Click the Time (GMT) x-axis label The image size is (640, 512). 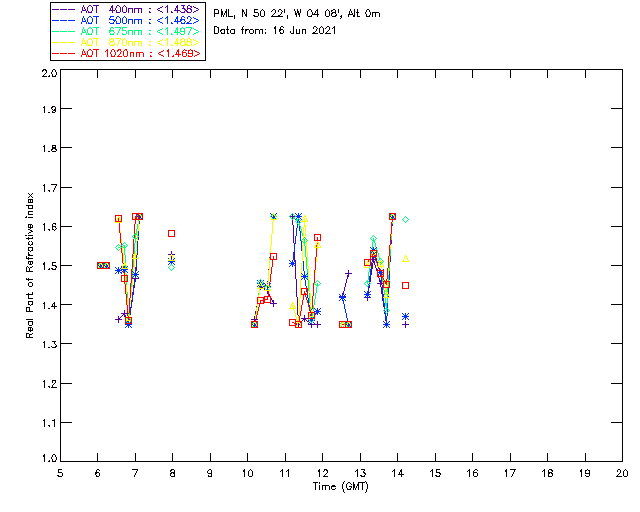[340, 485]
